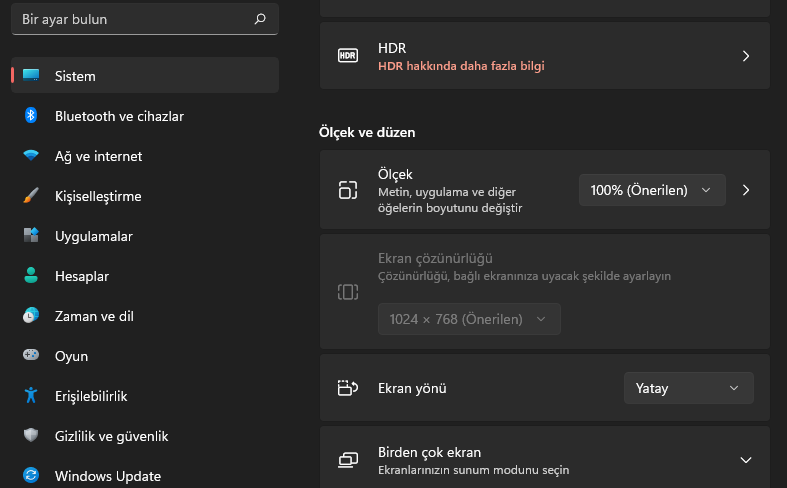Open the Ölçek 100% dropdown
787x488 pixels.
652,190
